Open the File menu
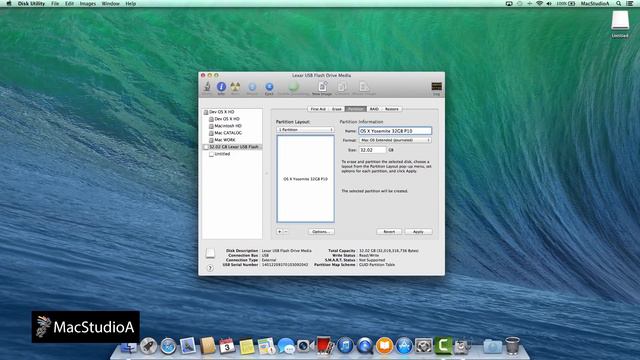640x360 pixels. point(55,4)
